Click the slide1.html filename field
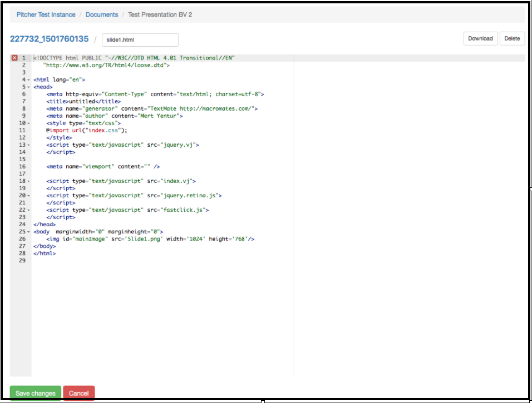This screenshot has width=532, height=403. point(140,39)
